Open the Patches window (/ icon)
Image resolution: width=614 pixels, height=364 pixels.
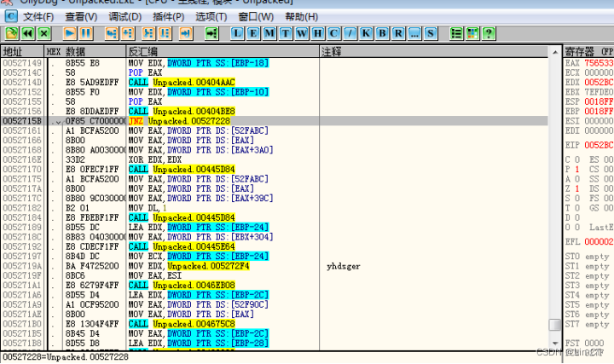click(x=350, y=33)
